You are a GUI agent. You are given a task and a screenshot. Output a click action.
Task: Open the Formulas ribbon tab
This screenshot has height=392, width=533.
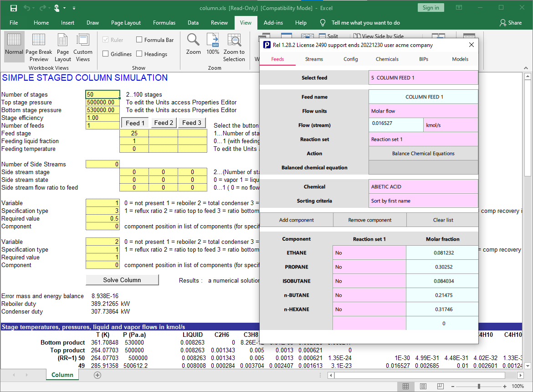164,23
